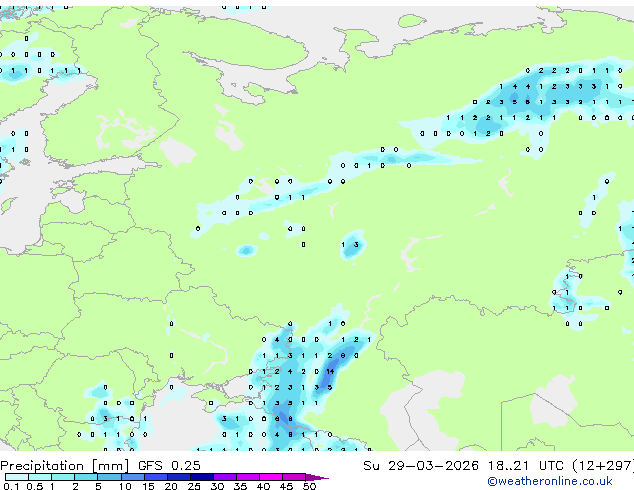634x490 pixels.
Task: Click the '14' precipitation value on map
Action: (x=330, y=371)
